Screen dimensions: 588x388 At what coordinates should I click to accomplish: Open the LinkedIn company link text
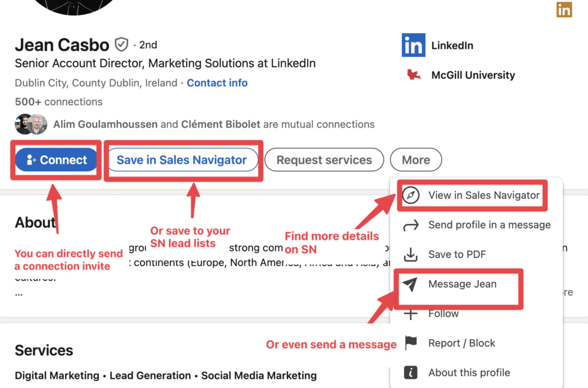click(x=452, y=45)
